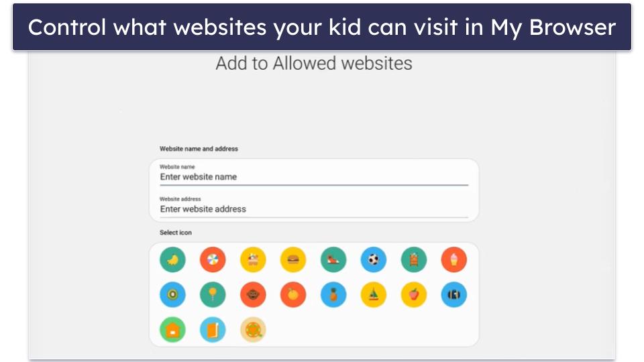The height and width of the screenshot is (362, 644).
Task: Select the wooden dresser icon on green
Action: coord(414,259)
